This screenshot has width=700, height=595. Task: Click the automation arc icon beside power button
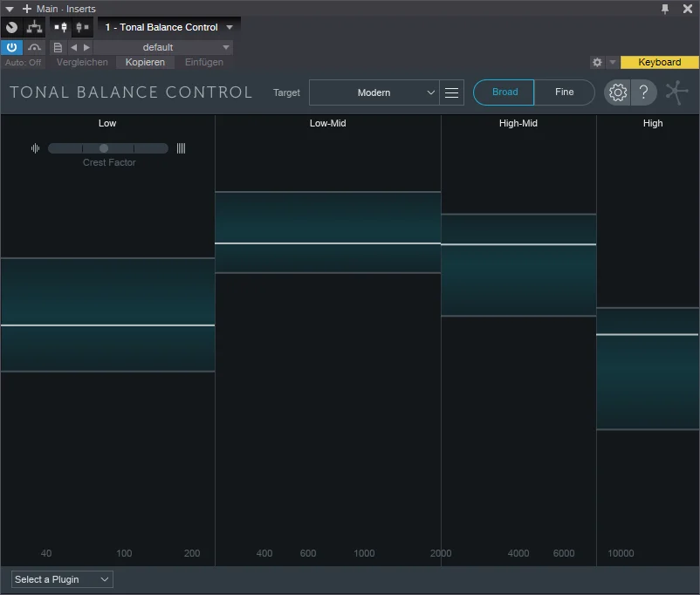[34, 47]
